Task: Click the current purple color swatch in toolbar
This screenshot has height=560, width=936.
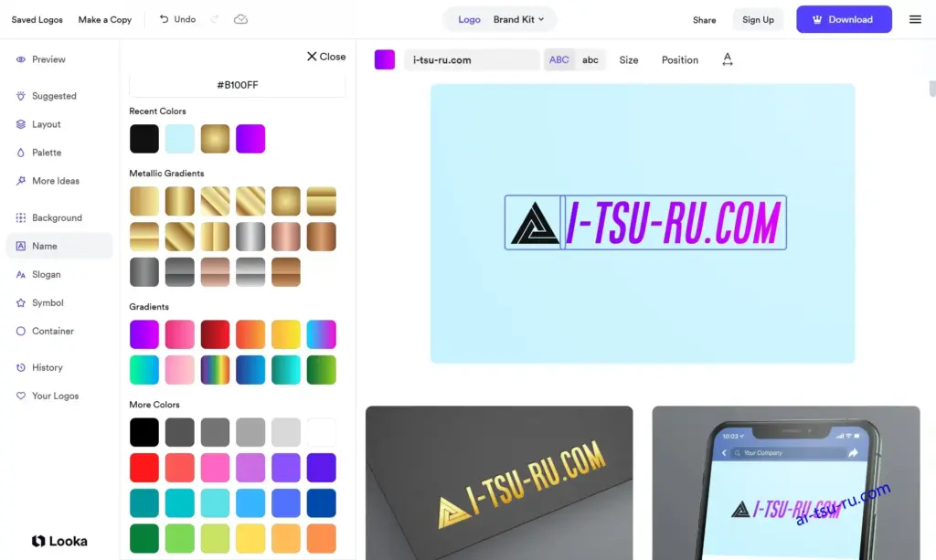Action: (385, 59)
